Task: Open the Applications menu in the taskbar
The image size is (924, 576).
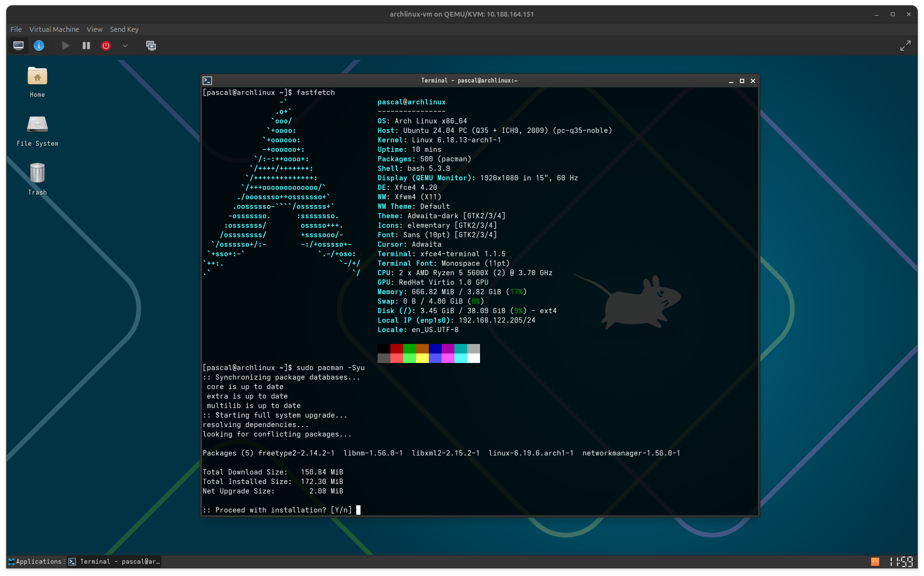Action: point(36,561)
